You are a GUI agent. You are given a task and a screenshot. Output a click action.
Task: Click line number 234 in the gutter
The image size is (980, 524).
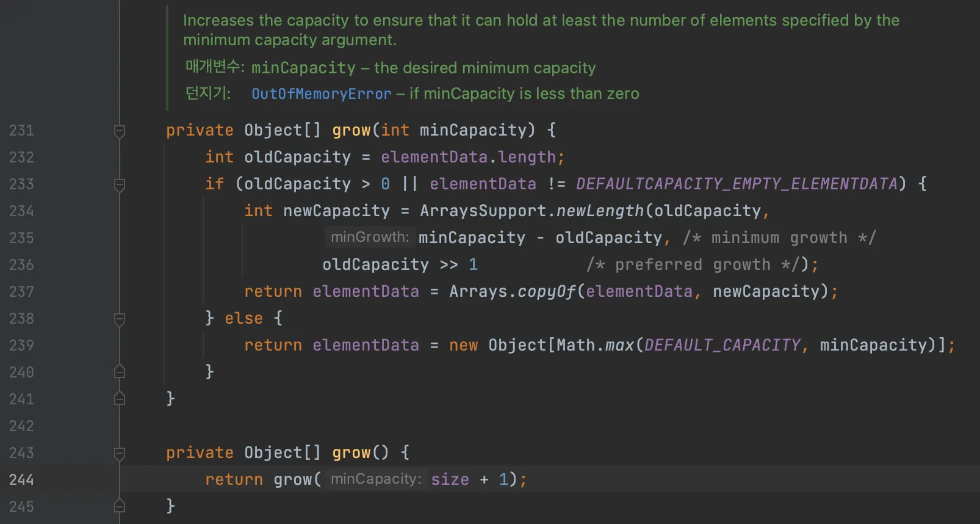tap(21, 211)
